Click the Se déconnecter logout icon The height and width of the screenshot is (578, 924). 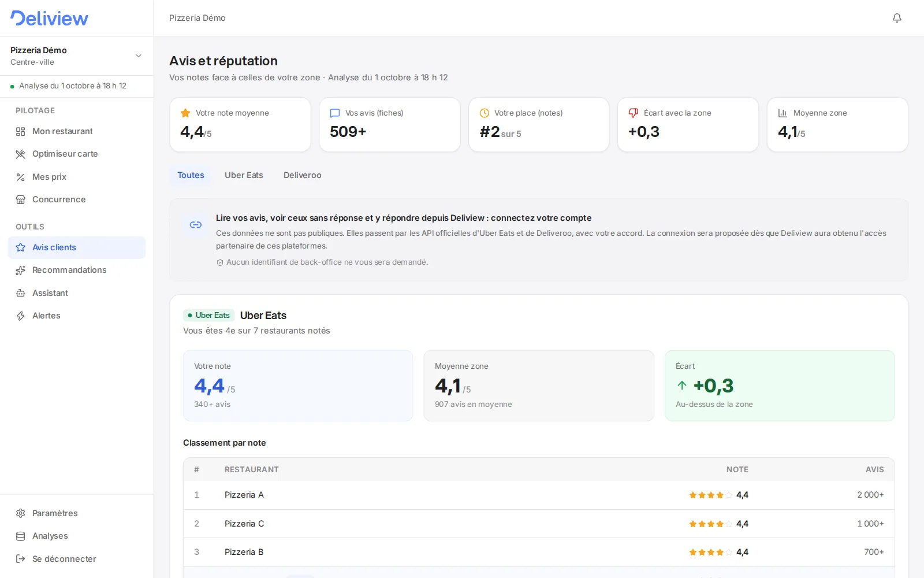[x=20, y=559]
